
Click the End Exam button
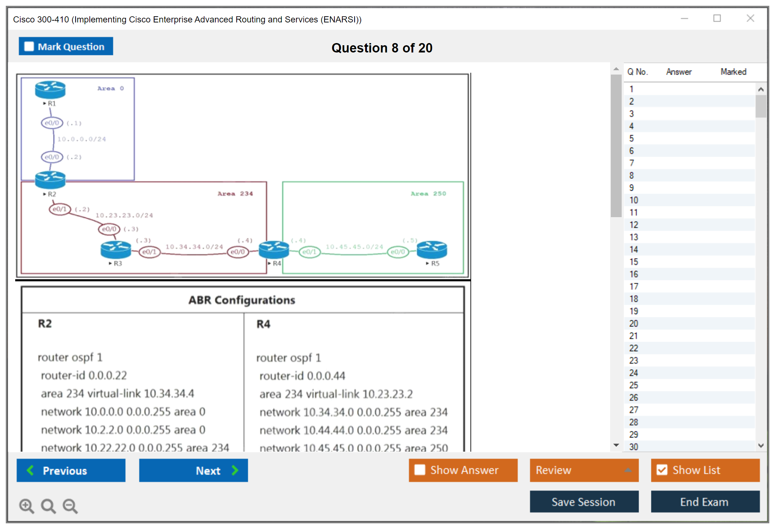coord(705,502)
